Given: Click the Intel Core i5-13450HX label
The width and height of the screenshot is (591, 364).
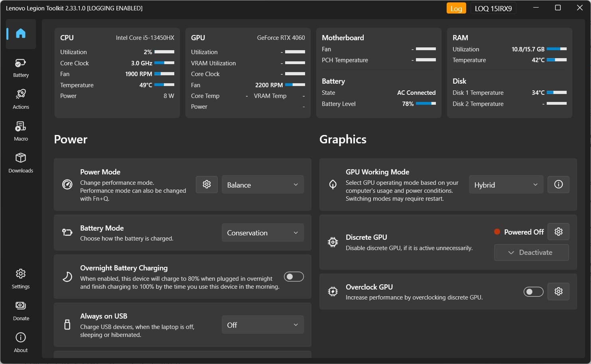Looking at the screenshot, I should (145, 38).
